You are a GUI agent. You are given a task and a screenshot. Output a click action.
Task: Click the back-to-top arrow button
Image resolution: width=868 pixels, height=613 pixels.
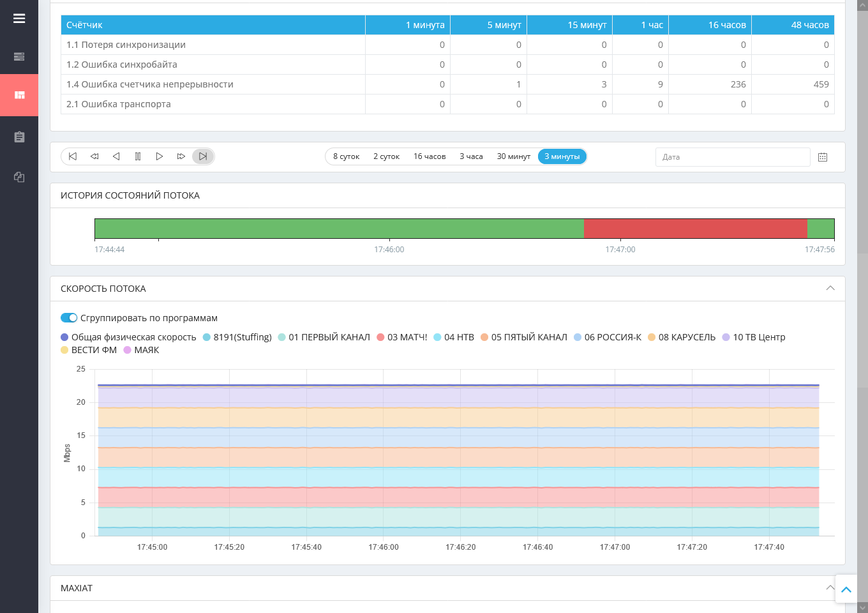click(x=846, y=589)
